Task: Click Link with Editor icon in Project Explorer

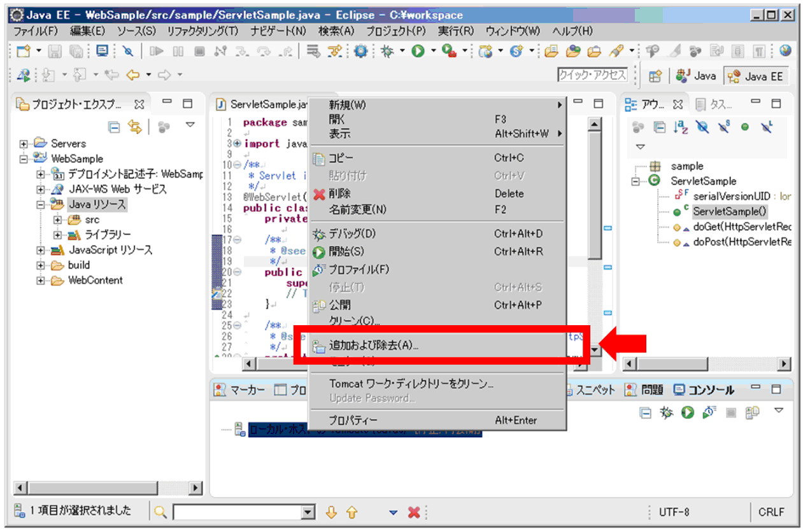Action: [x=134, y=127]
